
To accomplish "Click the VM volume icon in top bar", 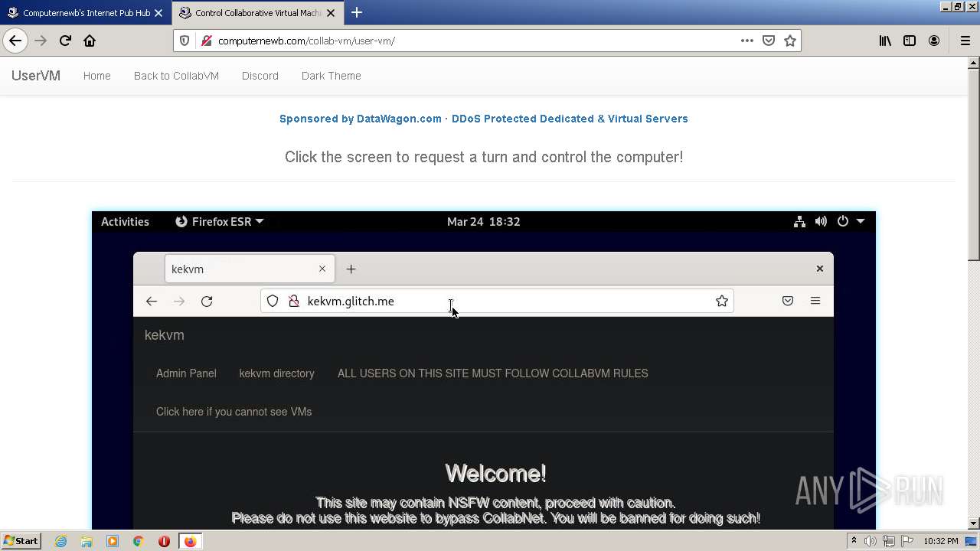I will click(821, 221).
